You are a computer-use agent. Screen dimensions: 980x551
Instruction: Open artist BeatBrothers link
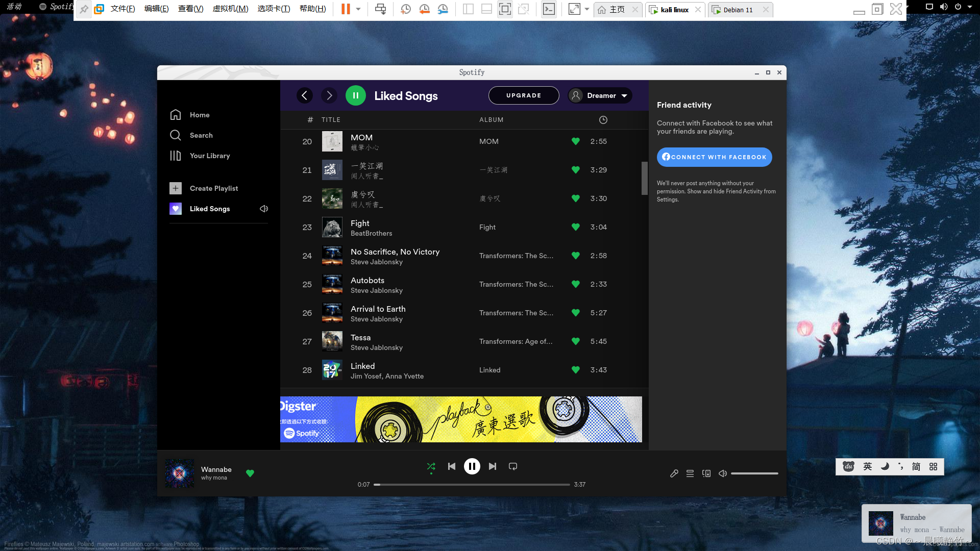click(372, 233)
